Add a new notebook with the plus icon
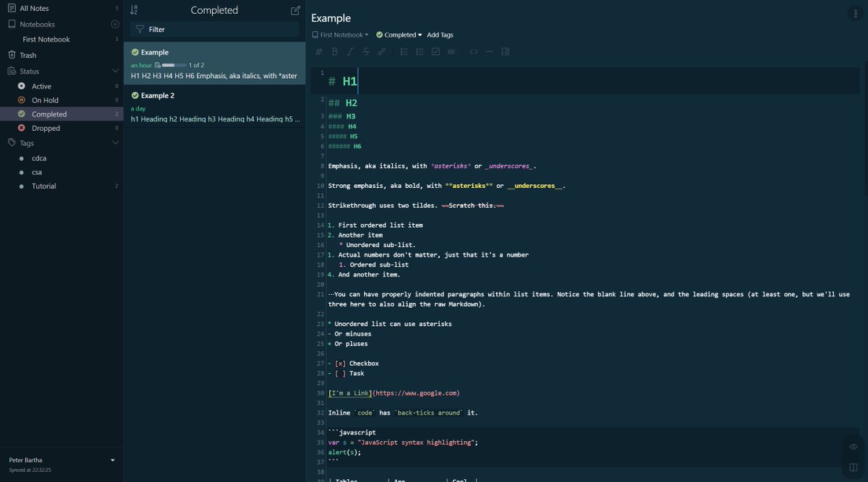The width and height of the screenshot is (868, 482). coord(114,24)
